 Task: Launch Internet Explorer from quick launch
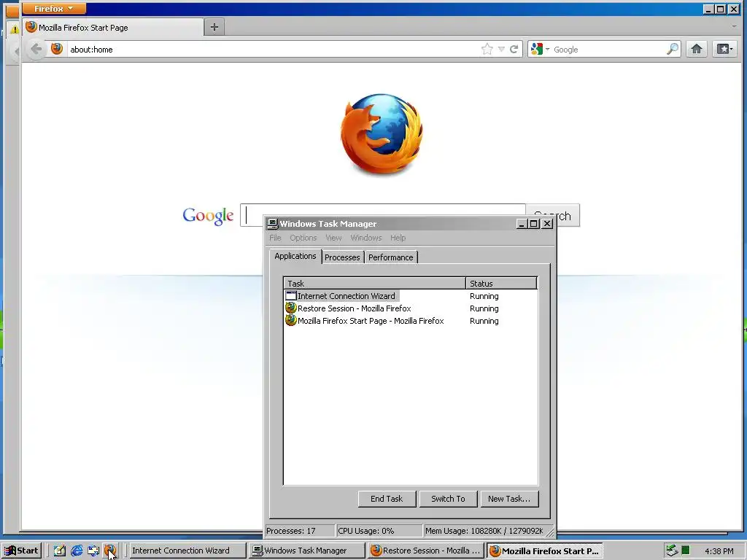pos(77,551)
